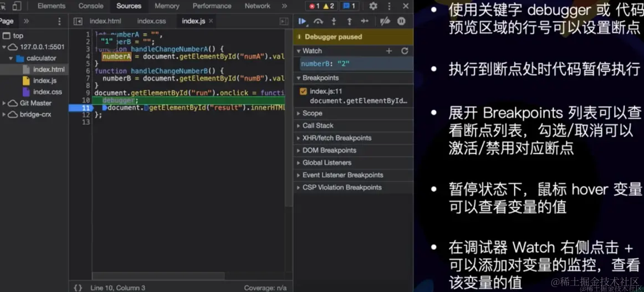Open the index.html editor tab
Viewport: 644px width, 292px height.
pos(105,22)
